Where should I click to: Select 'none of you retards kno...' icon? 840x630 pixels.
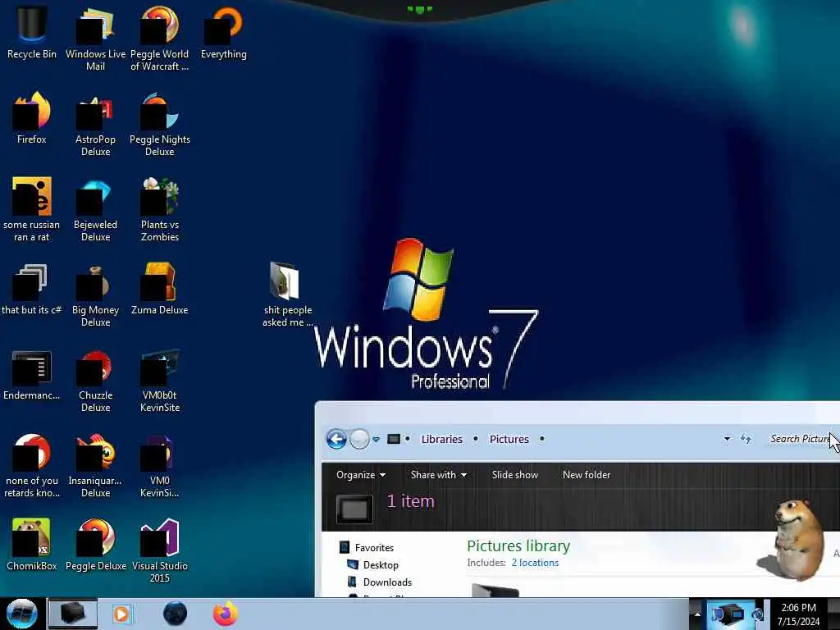[32, 466]
